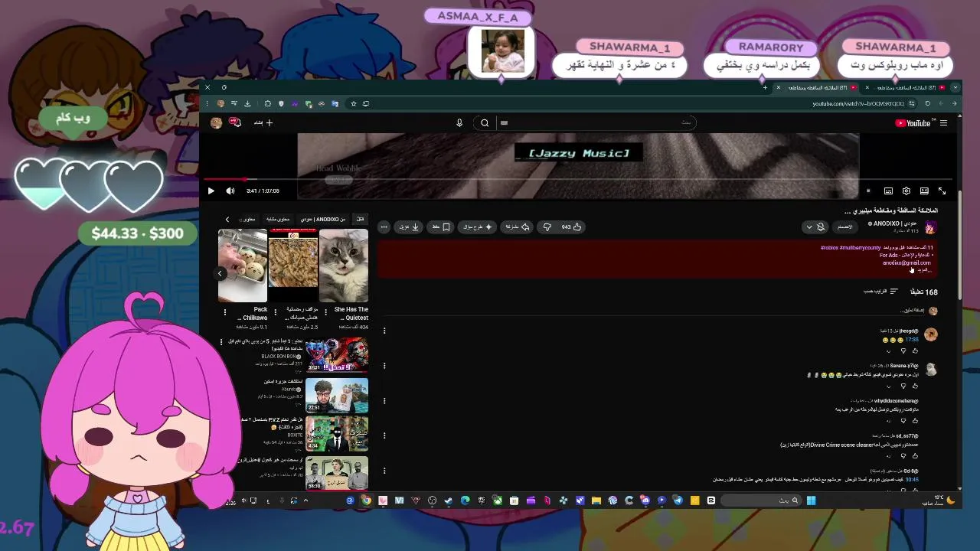
Task: Play the paused YouTube video
Action: (211, 191)
